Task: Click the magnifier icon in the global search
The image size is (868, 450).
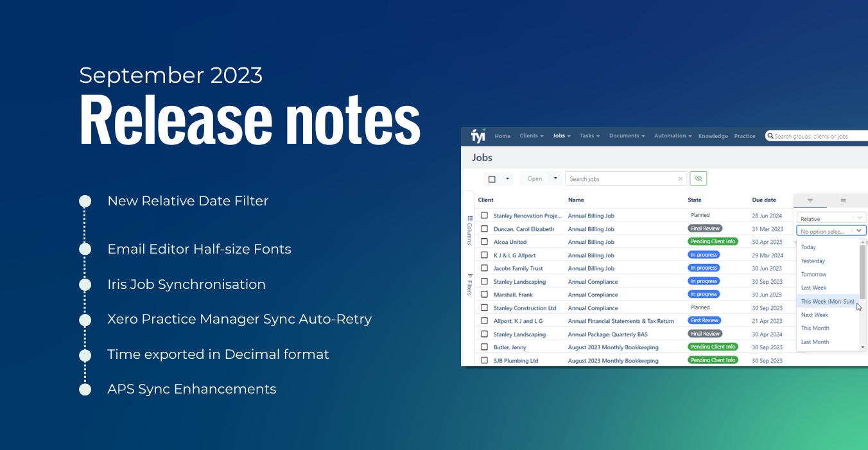Action: coord(770,136)
